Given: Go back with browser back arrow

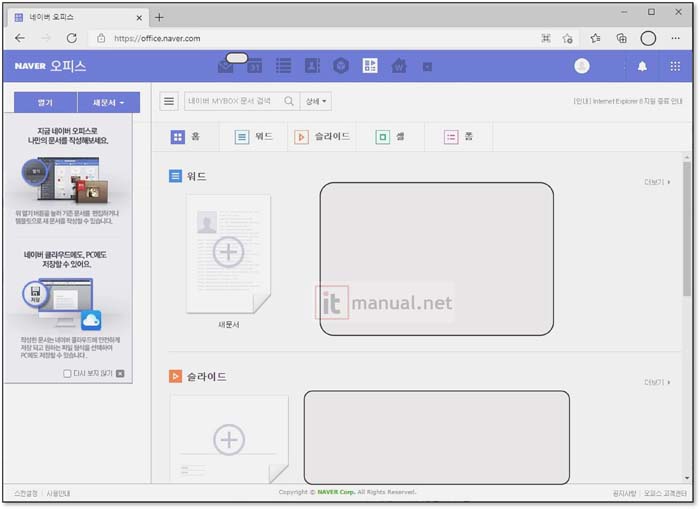Looking at the screenshot, I should pyautogui.click(x=20, y=38).
